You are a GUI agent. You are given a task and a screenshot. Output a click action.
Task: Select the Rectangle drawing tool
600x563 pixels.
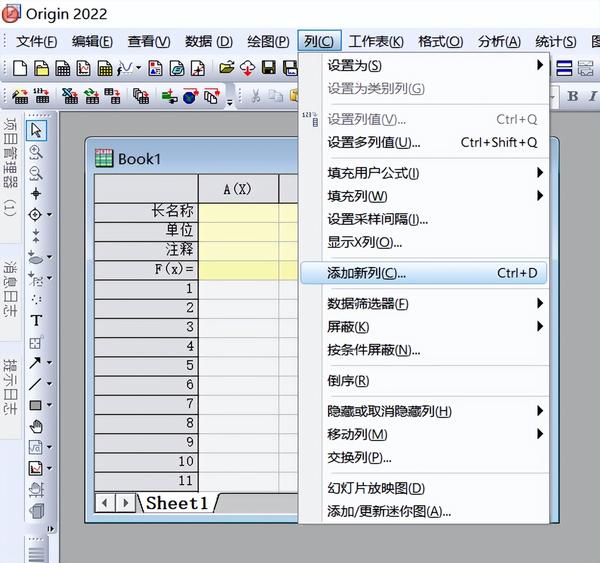pyautogui.click(x=35, y=405)
